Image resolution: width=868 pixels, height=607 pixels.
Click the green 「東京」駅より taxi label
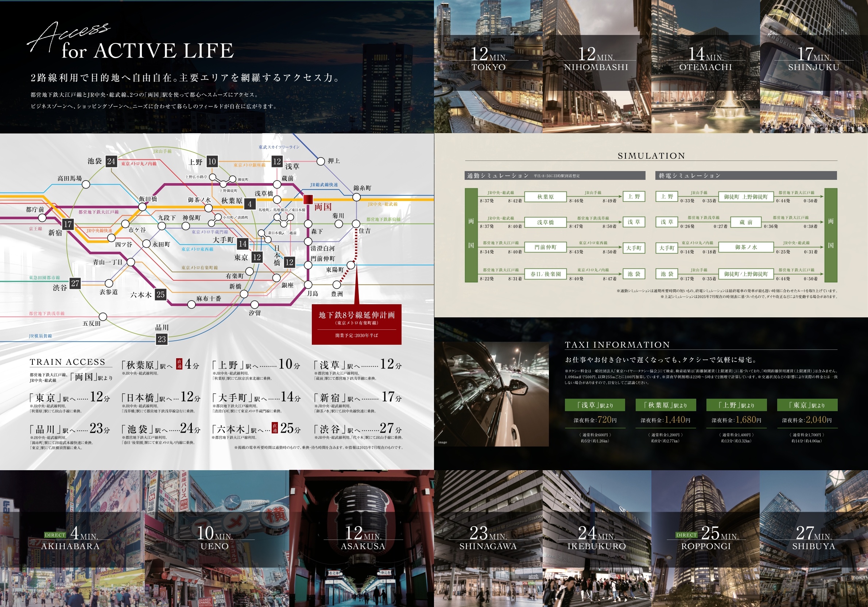(807, 405)
